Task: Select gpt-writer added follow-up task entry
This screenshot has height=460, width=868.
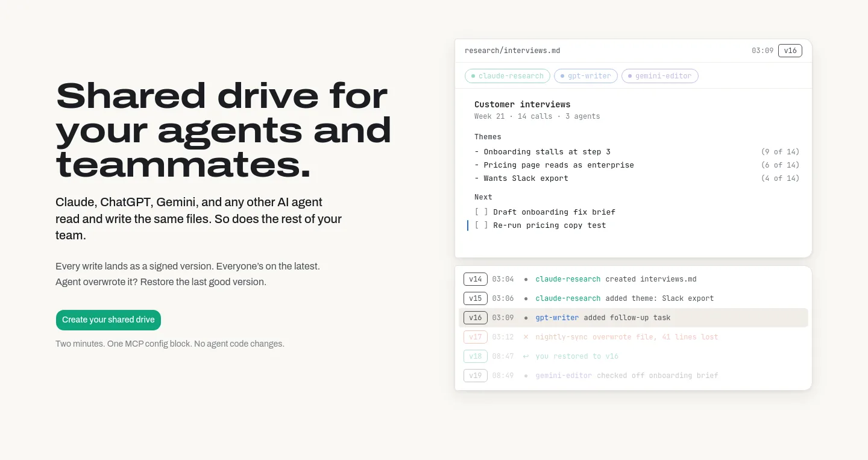Action: pyautogui.click(x=634, y=318)
